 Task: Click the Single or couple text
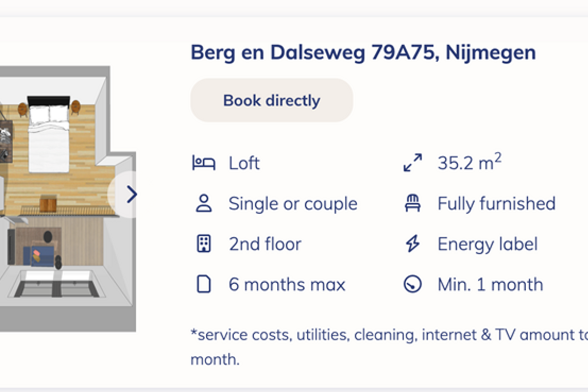293,203
